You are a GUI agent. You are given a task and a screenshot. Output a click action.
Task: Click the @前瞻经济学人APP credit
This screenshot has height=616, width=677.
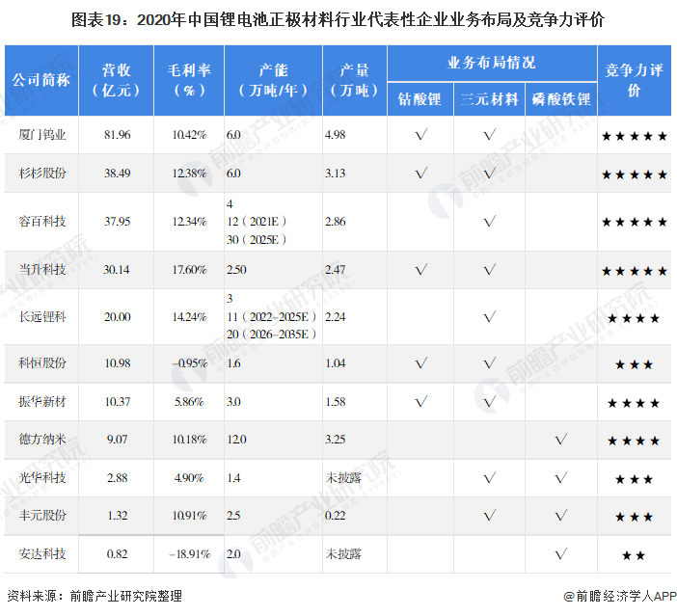coord(620,596)
